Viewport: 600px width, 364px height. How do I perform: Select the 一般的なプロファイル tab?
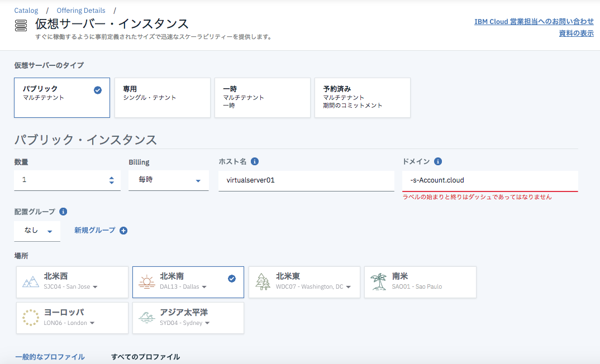(x=50, y=356)
